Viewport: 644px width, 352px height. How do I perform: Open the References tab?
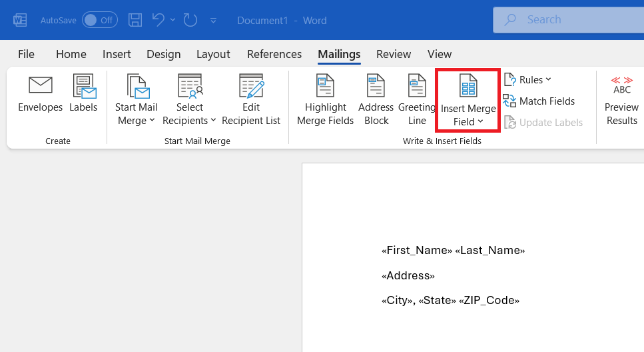coord(274,54)
